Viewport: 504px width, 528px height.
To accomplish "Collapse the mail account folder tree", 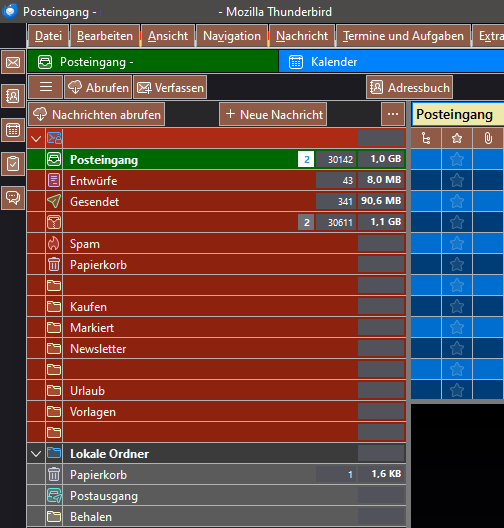I will click(36, 138).
